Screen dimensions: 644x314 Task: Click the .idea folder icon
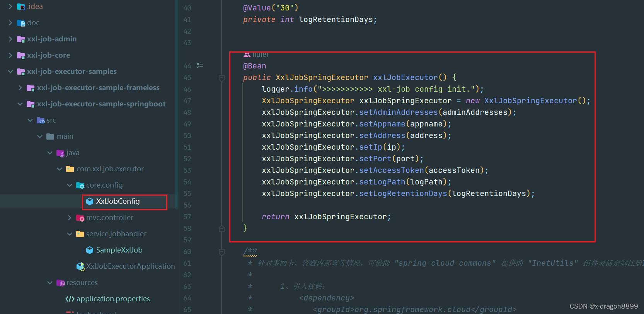pyautogui.click(x=21, y=7)
